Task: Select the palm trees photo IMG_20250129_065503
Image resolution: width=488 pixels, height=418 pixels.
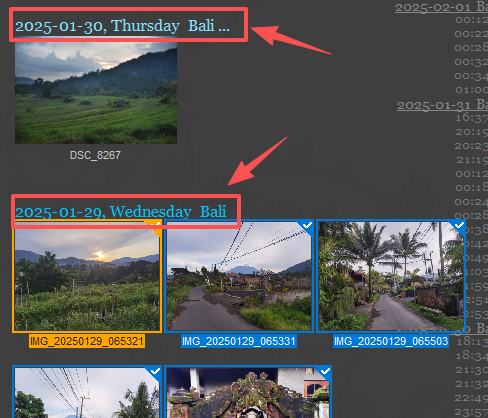Action: (391, 276)
